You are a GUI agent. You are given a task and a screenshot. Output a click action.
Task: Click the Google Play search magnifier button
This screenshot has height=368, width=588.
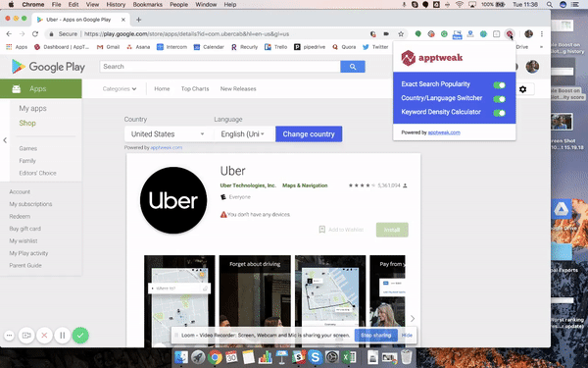353,67
